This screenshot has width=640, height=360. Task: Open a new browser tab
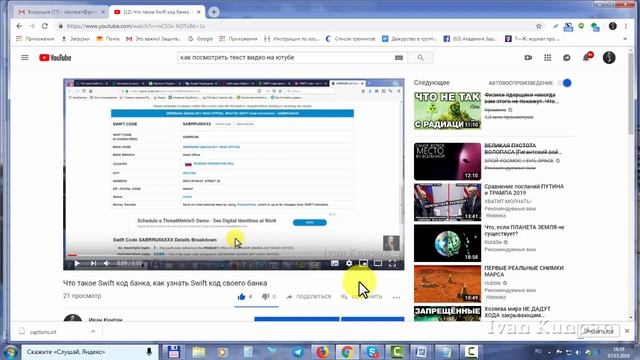pos(213,12)
